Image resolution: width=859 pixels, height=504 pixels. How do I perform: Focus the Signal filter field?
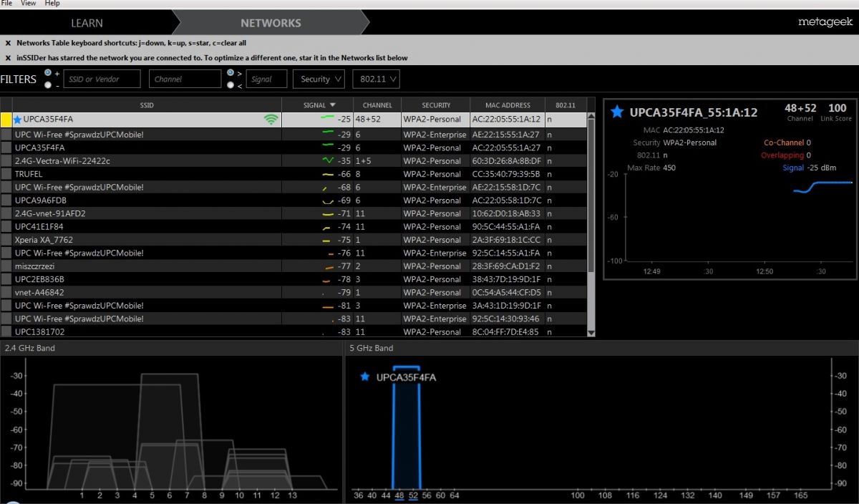[266, 79]
